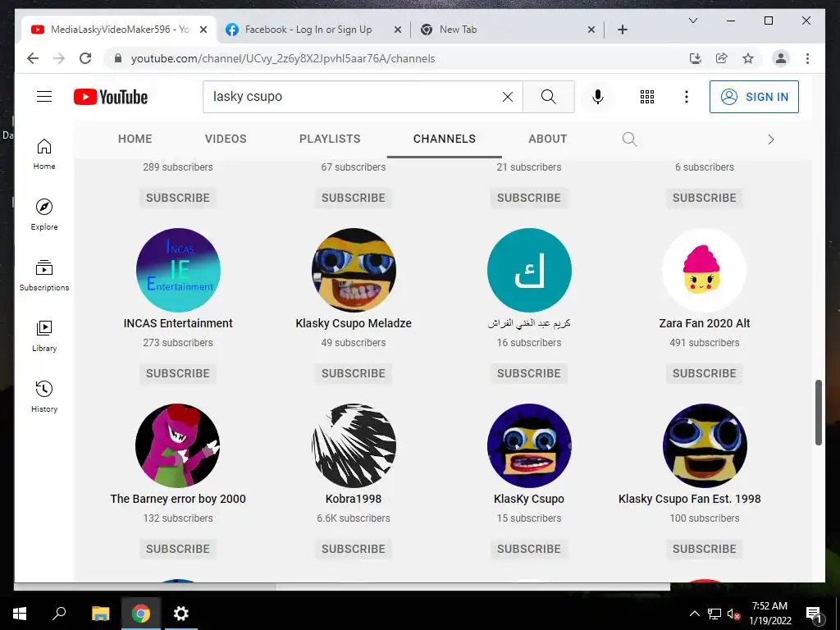Go to YouTube home via logo
Screen dimensions: 840x630
click(x=111, y=97)
